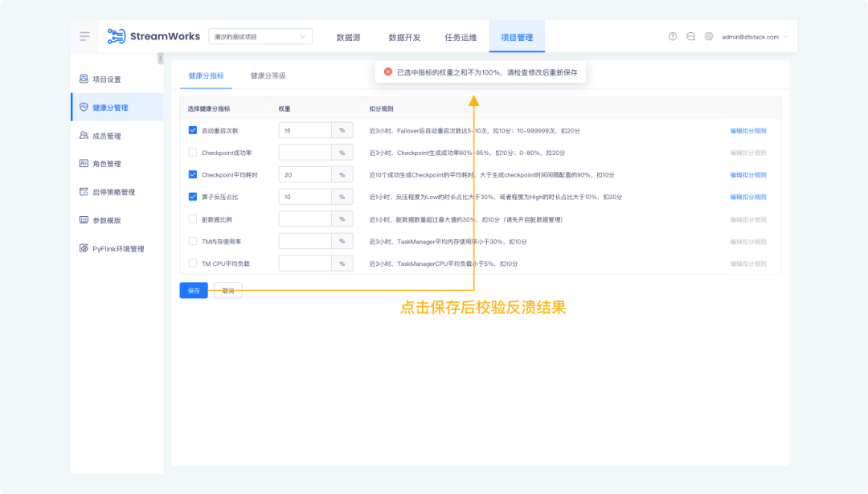Click the blue 保存 button
The width and height of the screenshot is (868, 494).
(194, 291)
